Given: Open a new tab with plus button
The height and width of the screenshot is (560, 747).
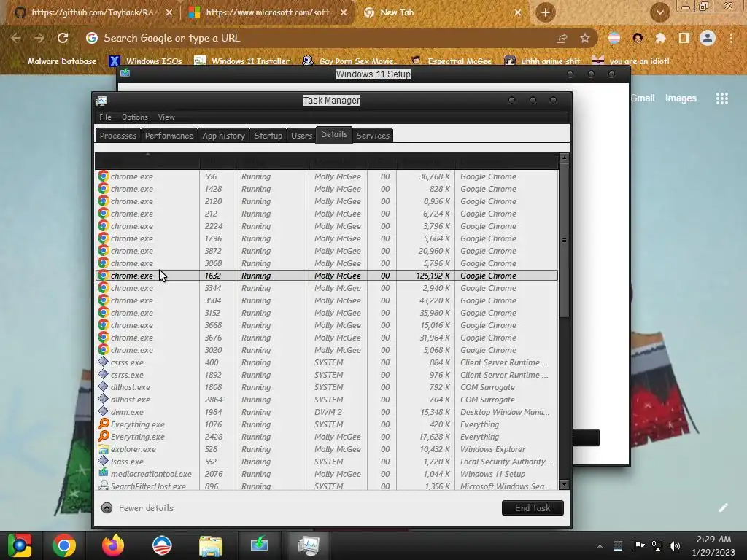Looking at the screenshot, I should pyautogui.click(x=546, y=12).
